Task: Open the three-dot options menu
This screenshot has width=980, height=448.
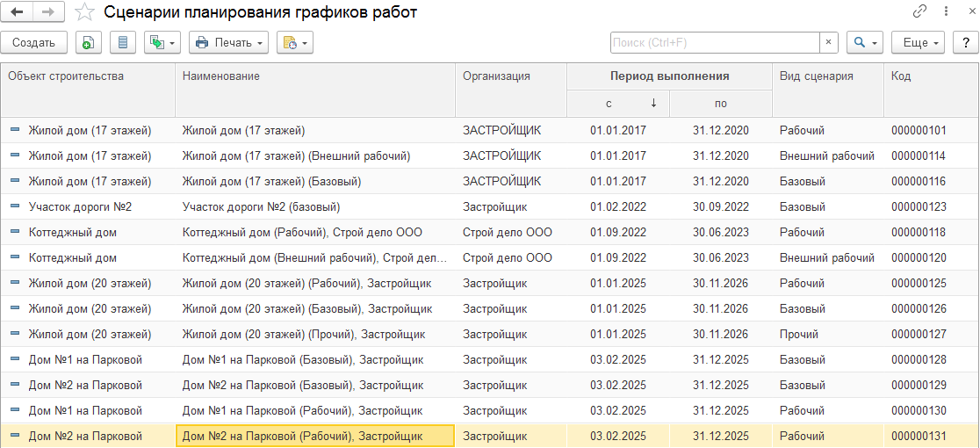Action: 944,12
